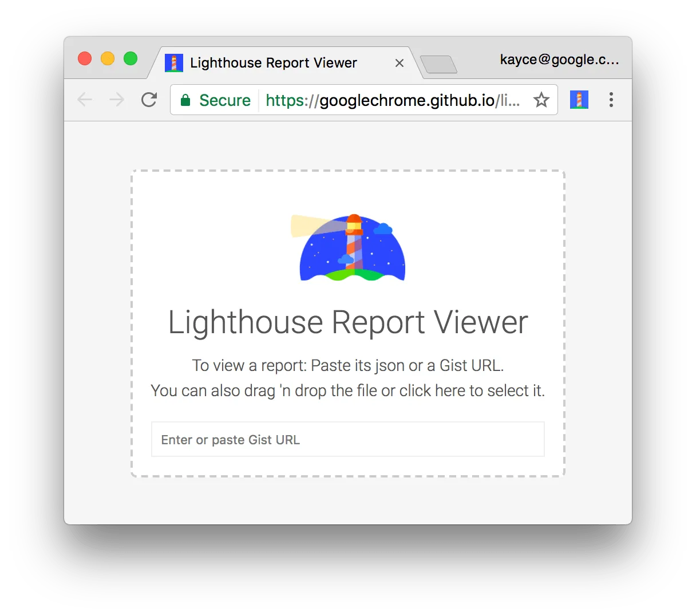Open site information dropdown from address bar

[x=185, y=100]
